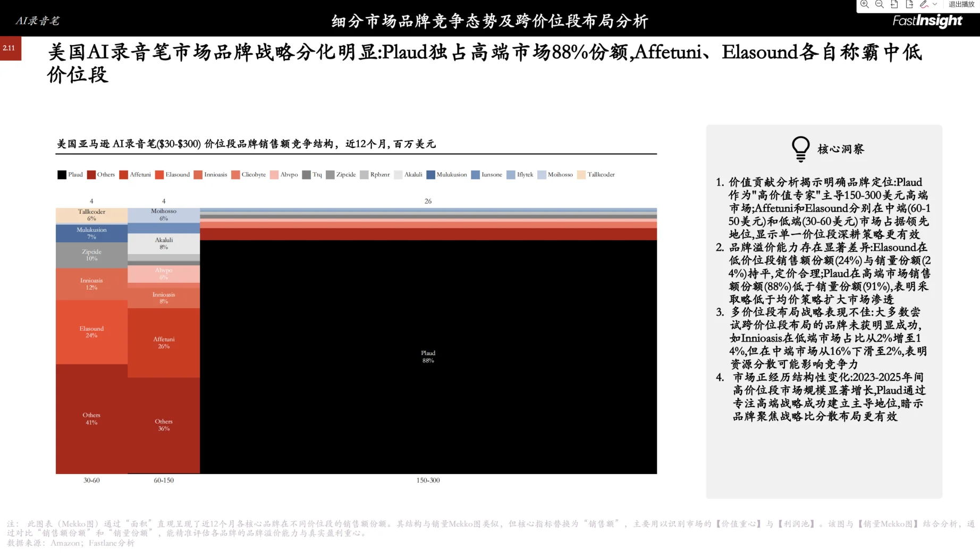Select the Innioasis 12% chart segment

coord(91,284)
